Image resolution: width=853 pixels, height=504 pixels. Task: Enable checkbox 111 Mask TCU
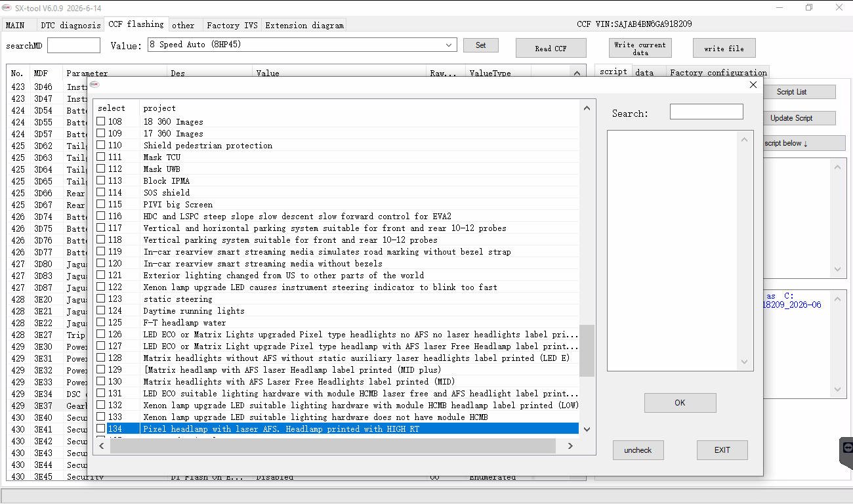click(x=101, y=157)
